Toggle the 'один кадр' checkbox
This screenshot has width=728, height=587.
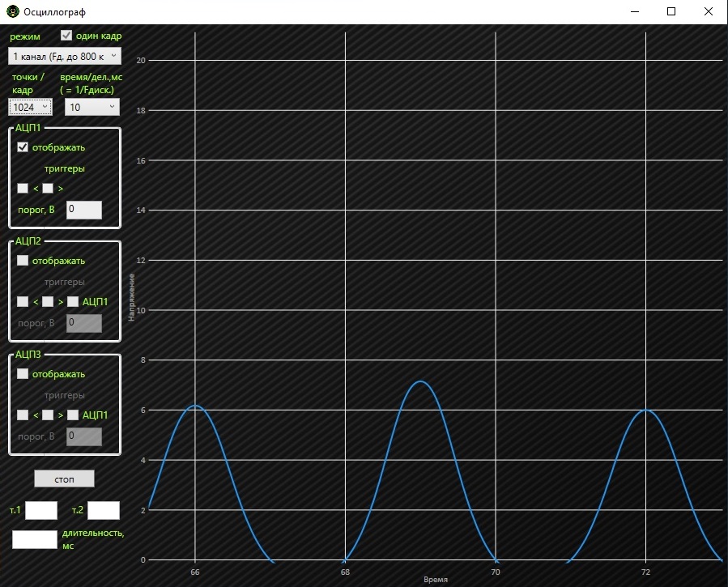click(x=66, y=36)
